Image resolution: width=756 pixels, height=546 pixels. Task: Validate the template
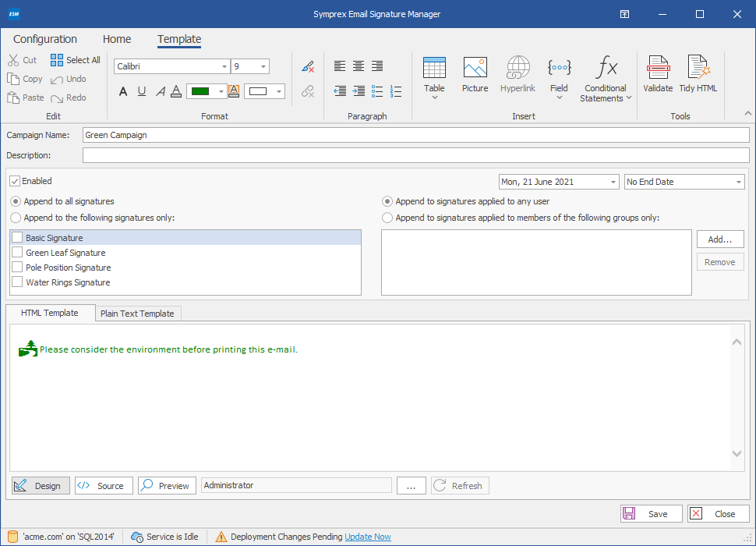click(x=658, y=75)
